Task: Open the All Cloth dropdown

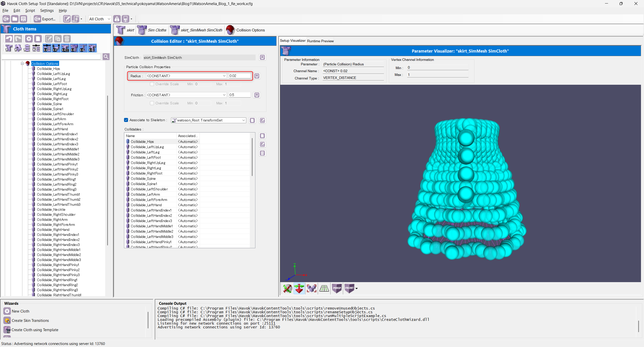Action: tap(100, 19)
